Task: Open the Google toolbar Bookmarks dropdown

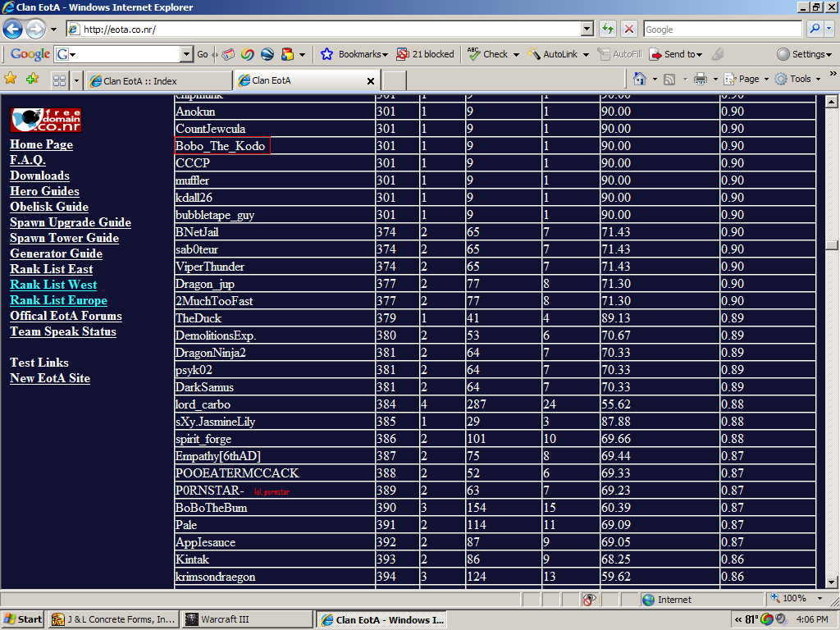Action: 354,54
